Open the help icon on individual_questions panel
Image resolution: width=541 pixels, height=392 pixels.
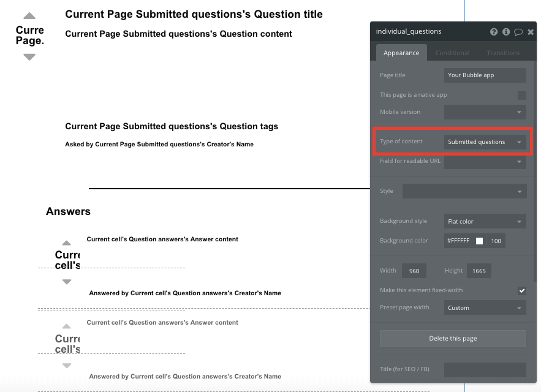[x=494, y=31]
